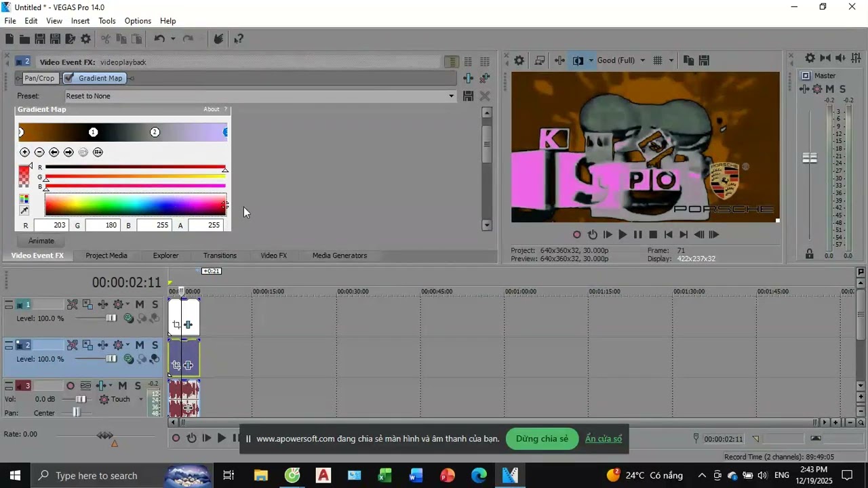Click Ẩn cửa sổ hide link
Image resolution: width=868 pixels, height=488 pixels.
click(x=604, y=439)
